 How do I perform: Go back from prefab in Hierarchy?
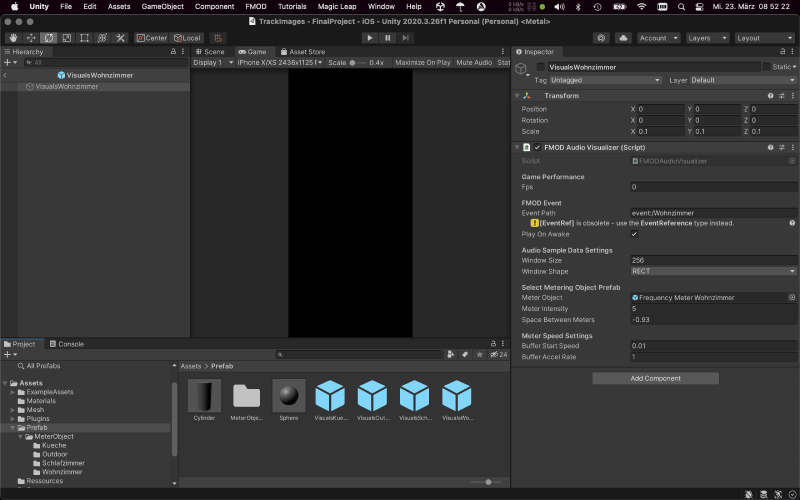(x=5, y=75)
